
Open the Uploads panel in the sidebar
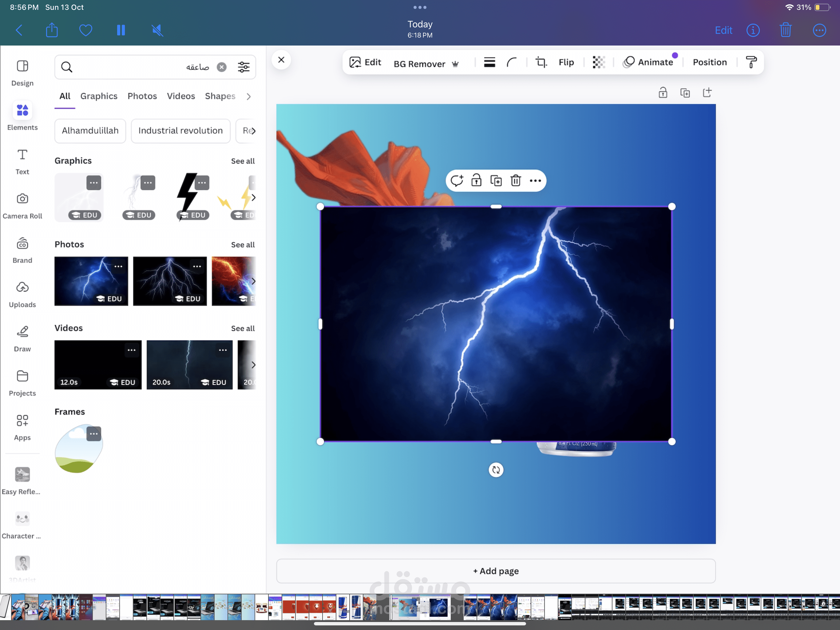click(22, 294)
